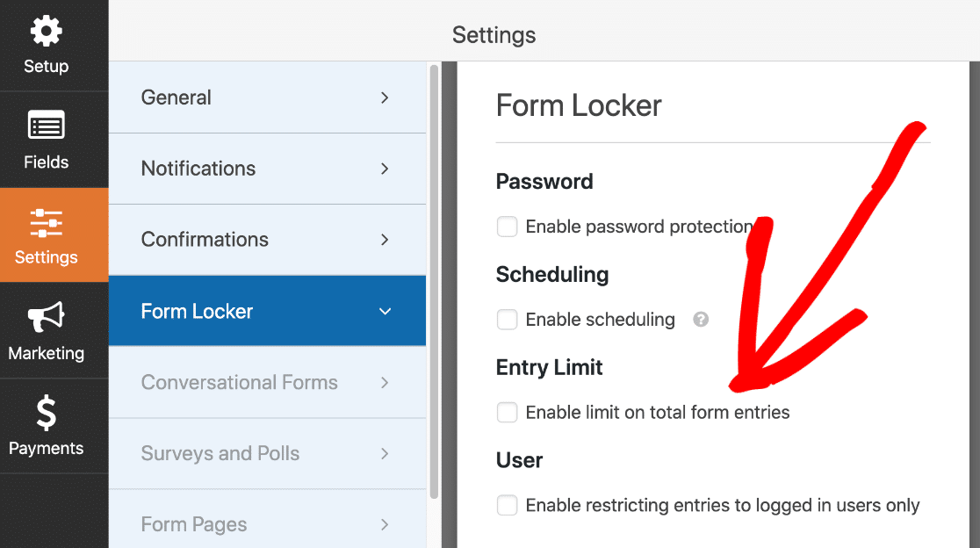Open the Marketing megaphone icon

click(47, 317)
